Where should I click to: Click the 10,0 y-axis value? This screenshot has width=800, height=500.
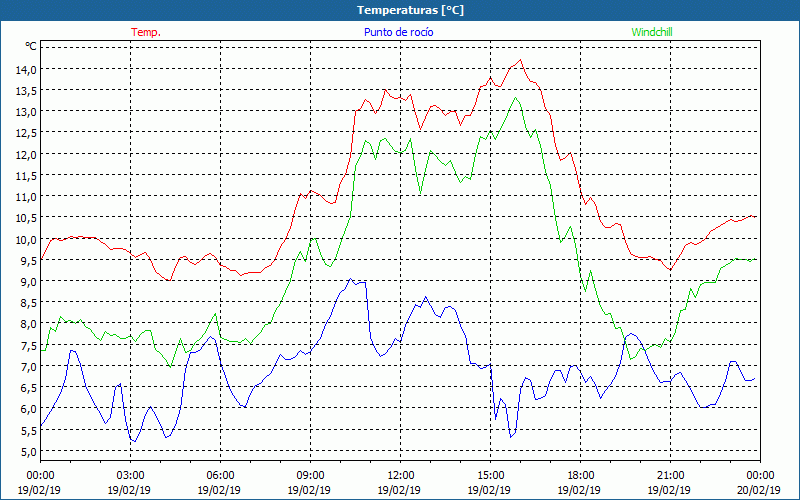click(x=26, y=240)
